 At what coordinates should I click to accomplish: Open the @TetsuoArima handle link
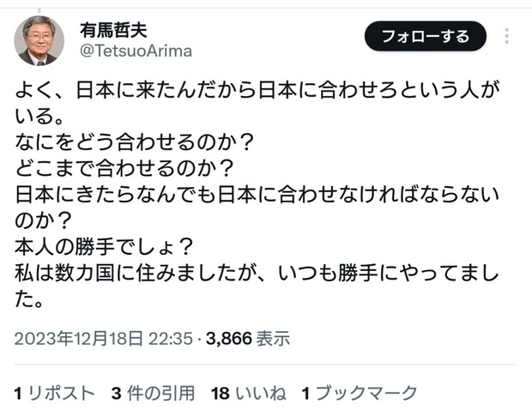(x=136, y=51)
